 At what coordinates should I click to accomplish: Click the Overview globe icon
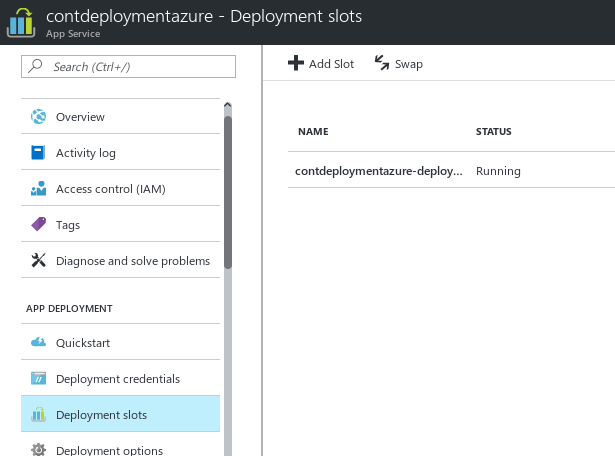pos(39,117)
